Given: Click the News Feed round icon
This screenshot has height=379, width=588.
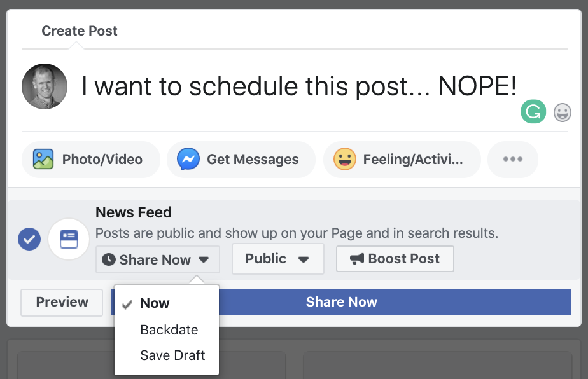Looking at the screenshot, I should [69, 239].
